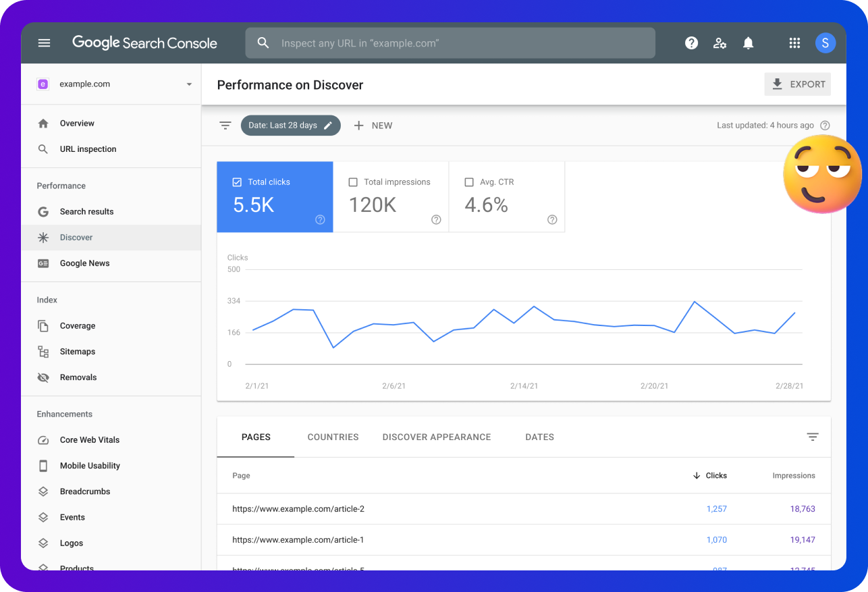Click the help icon on Avg. CTR card
Viewport: 868px width, 592px height.
[552, 219]
